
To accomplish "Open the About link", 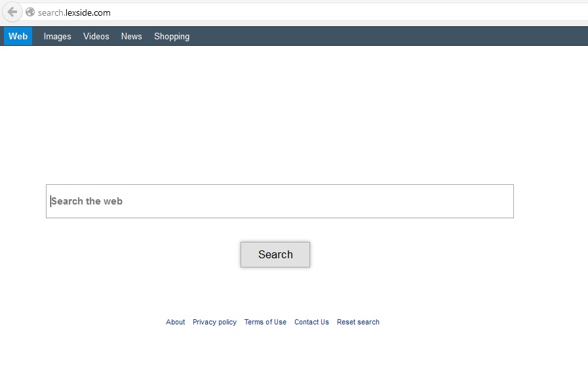I will (x=176, y=322).
